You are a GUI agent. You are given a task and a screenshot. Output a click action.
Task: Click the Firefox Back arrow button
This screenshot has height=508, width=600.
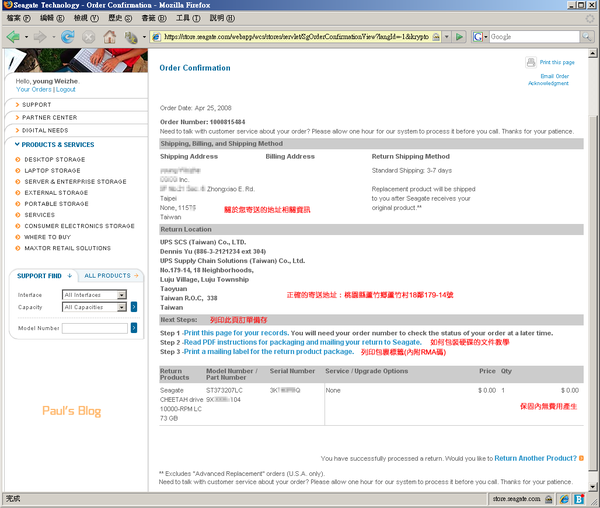coord(13,37)
